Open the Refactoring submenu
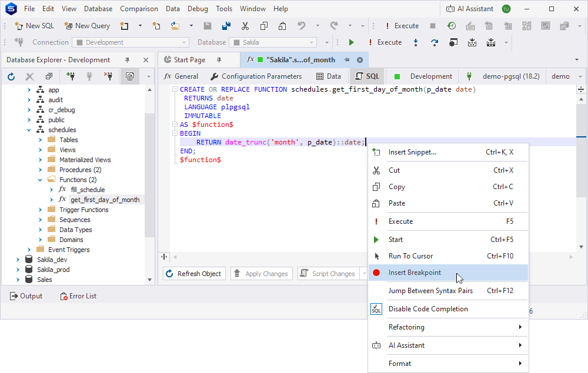 tap(448, 327)
